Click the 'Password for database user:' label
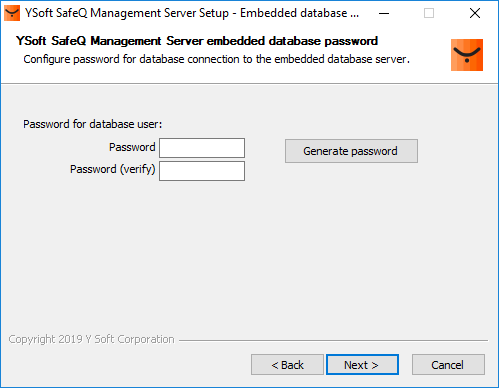The width and height of the screenshot is (499, 388). [x=92, y=124]
